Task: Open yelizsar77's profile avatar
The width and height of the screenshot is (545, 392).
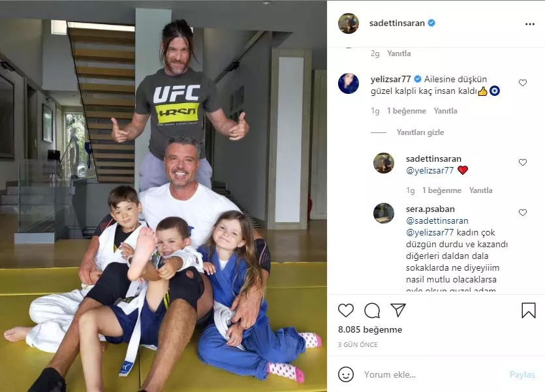Action: [x=349, y=83]
